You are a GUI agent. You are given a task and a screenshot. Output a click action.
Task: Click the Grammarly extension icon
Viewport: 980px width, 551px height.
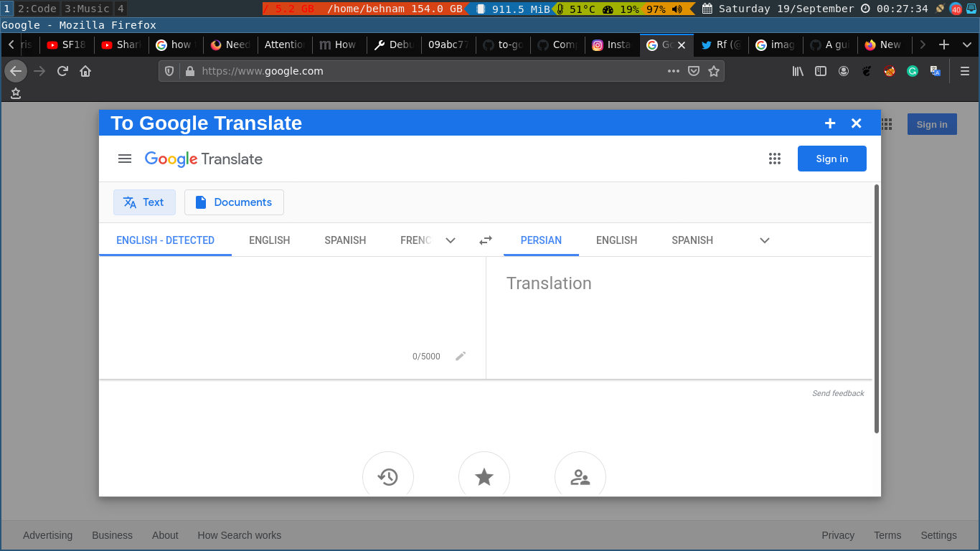point(913,71)
